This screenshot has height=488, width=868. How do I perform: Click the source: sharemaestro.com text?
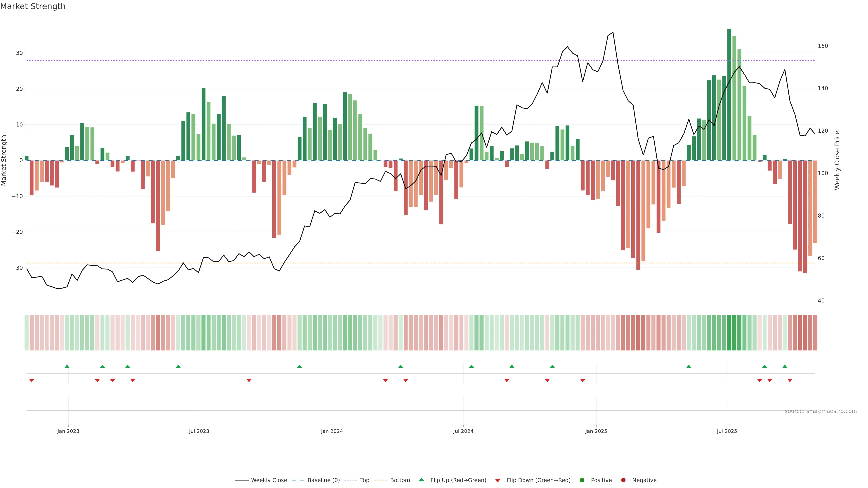pyautogui.click(x=821, y=411)
